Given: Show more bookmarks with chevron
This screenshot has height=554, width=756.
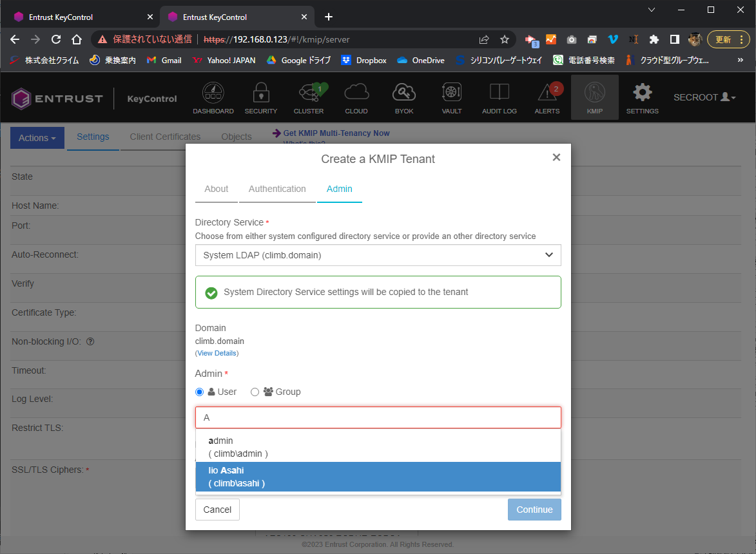Looking at the screenshot, I should coord(740,60).
